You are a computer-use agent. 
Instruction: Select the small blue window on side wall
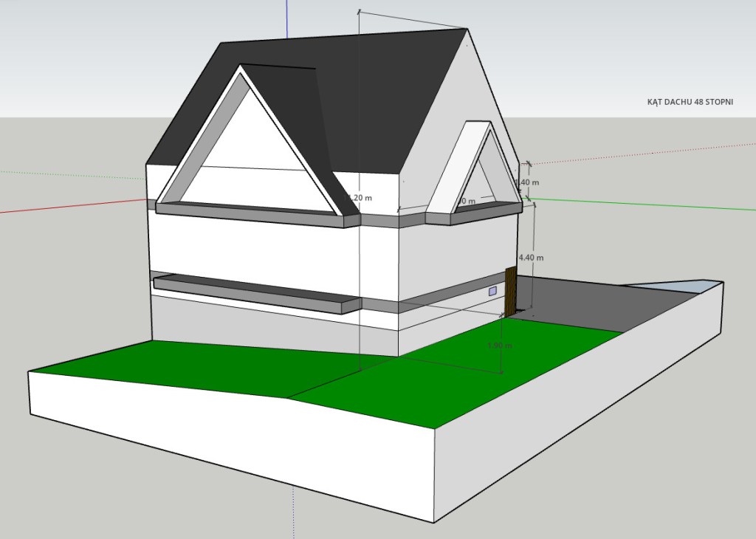(x=492, y=292)
